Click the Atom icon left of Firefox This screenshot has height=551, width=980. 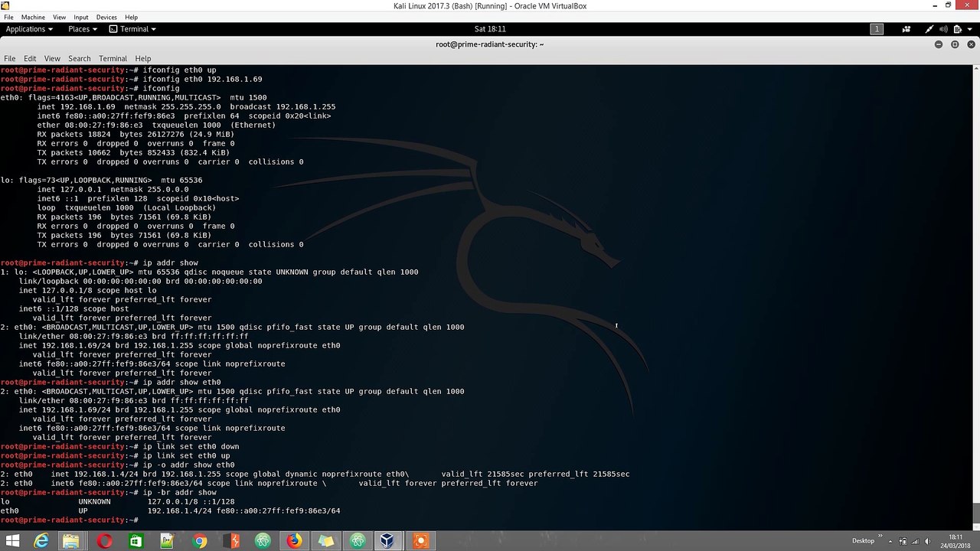[x=263, y=541]
